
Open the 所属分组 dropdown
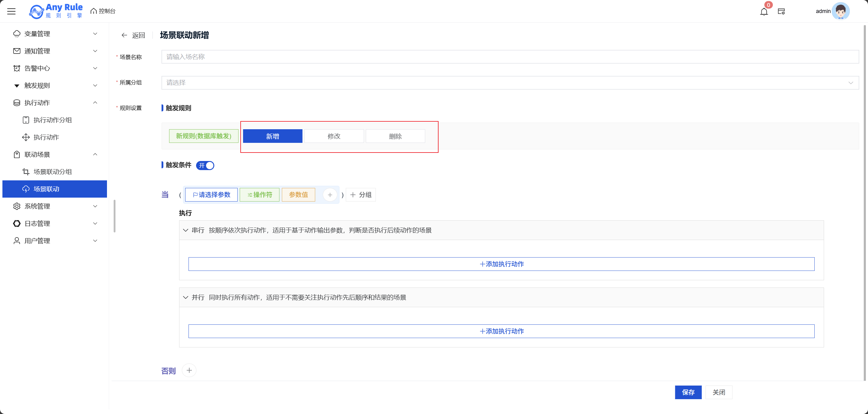510,83
